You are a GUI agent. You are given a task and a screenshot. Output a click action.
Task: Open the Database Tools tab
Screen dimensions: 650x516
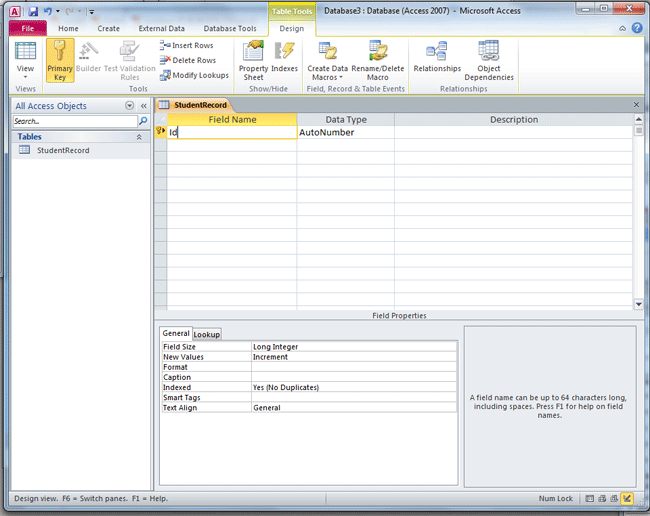(x=230, y=29)
